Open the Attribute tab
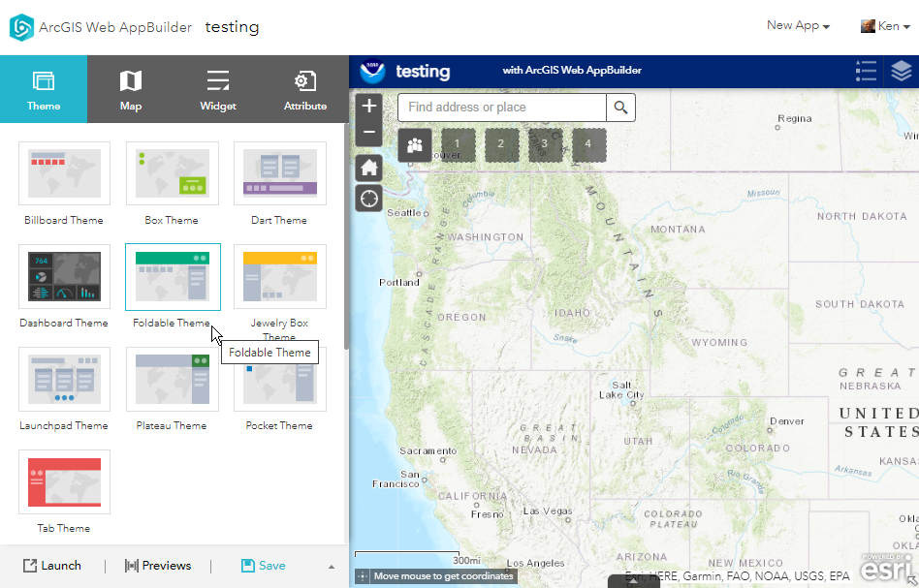Screen dimensions: 919x588 [305, 89]
